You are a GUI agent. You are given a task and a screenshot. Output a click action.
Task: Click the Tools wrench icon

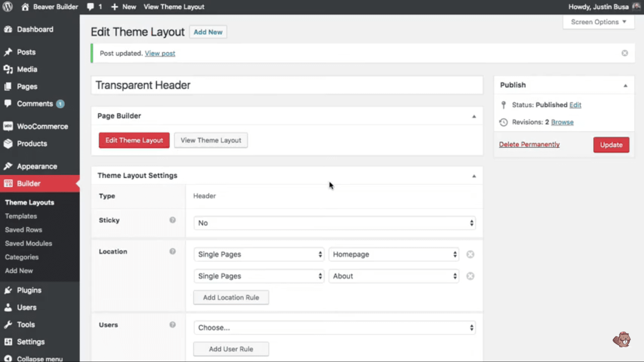pyautogui.click(x=8, y=324)
